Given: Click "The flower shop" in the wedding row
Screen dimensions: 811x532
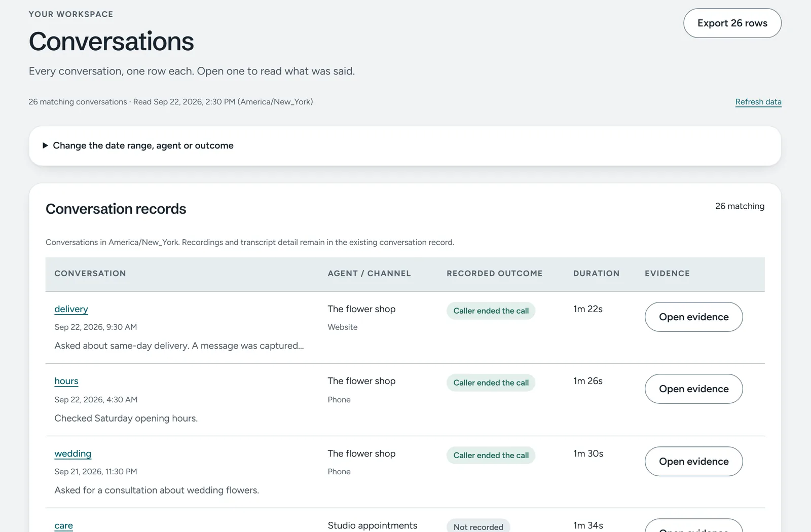Looking at the screenshot, I should pos(361,453).
